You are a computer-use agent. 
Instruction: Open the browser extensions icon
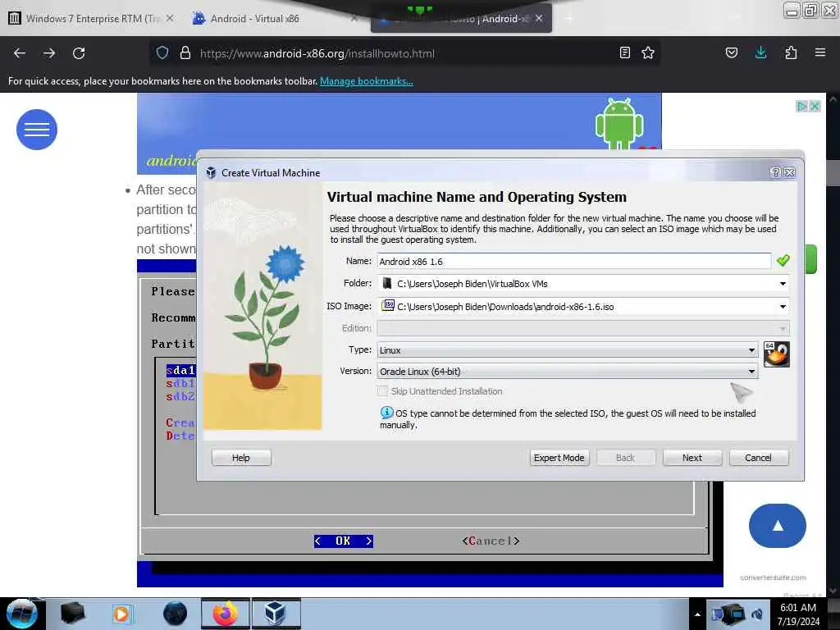(791, 52)
